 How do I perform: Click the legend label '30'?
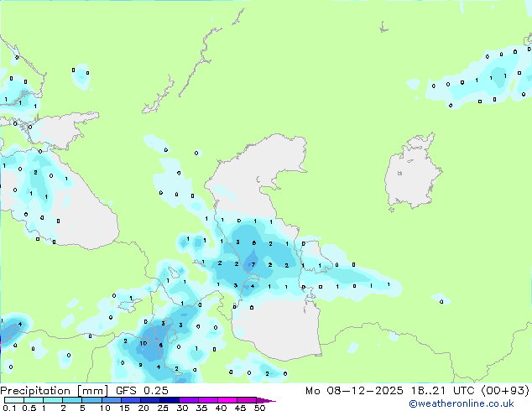click(182, 408)
